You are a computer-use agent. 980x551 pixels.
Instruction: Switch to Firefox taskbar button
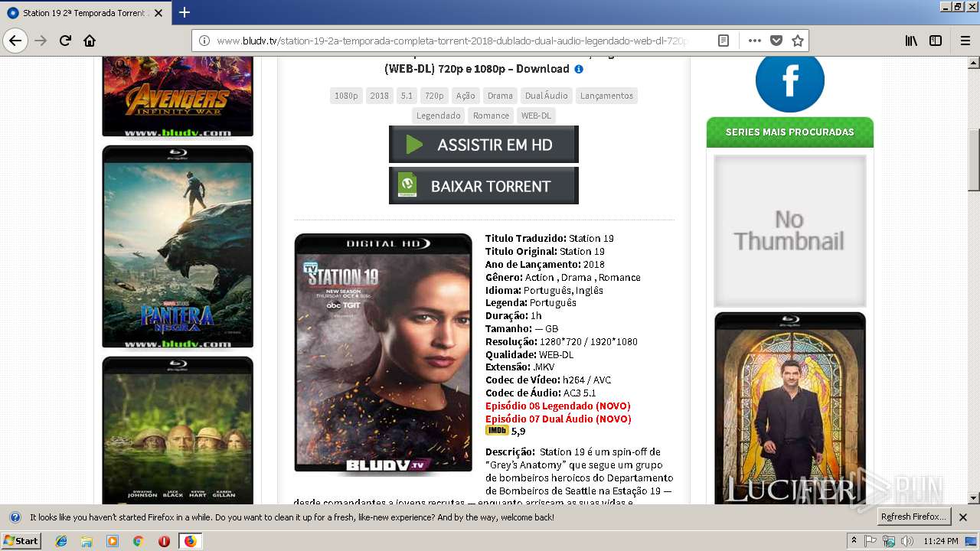point(190,541)
